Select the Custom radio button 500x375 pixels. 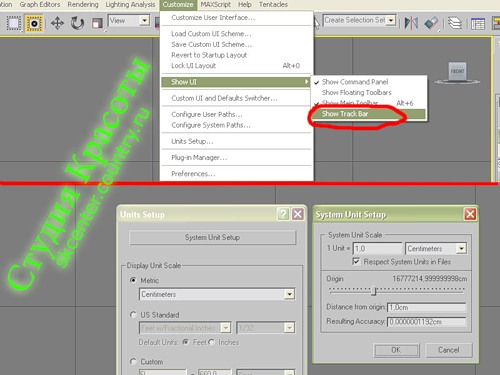pyautogui.click(x=133, y=361)
